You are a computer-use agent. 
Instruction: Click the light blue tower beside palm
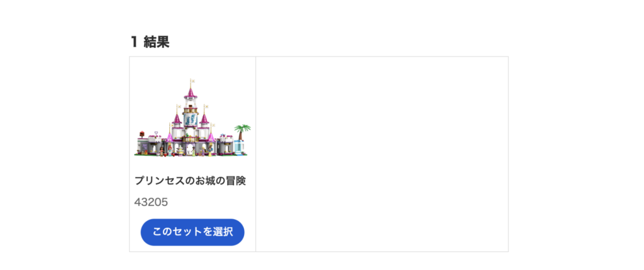pyautogui.click(x=238, y=146)
